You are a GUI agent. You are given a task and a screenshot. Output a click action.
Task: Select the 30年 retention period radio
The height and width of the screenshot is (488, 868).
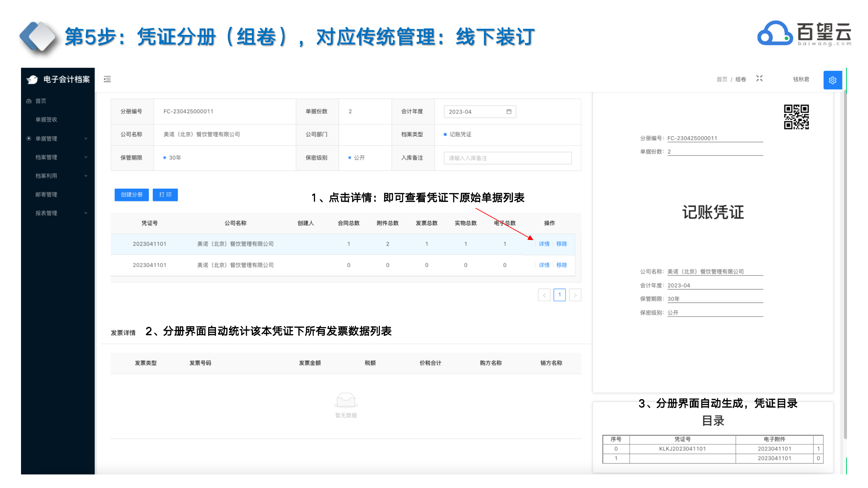click(165, 158)
